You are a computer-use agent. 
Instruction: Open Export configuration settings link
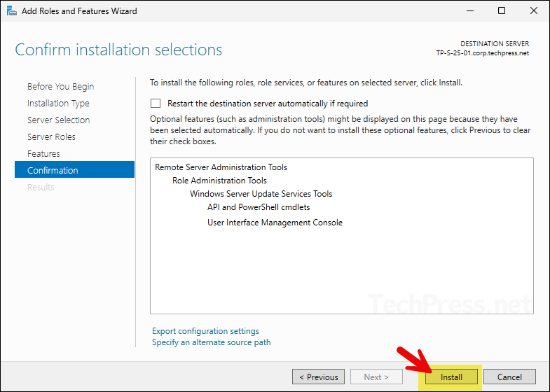coord(205,331)
